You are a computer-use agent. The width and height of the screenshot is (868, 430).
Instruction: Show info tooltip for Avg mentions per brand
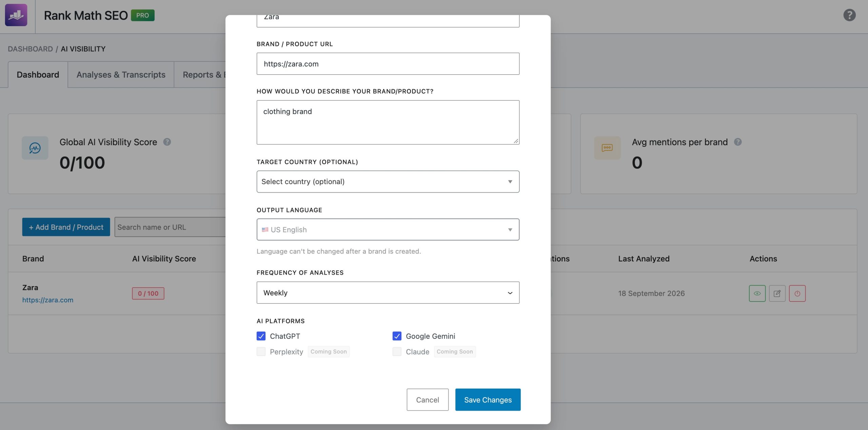(738, 142)
